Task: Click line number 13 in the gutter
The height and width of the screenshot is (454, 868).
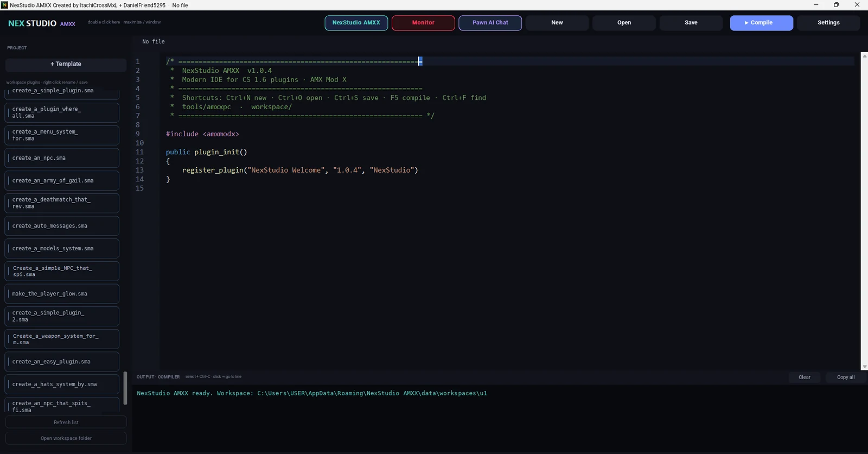Action: tap(139, 170)
